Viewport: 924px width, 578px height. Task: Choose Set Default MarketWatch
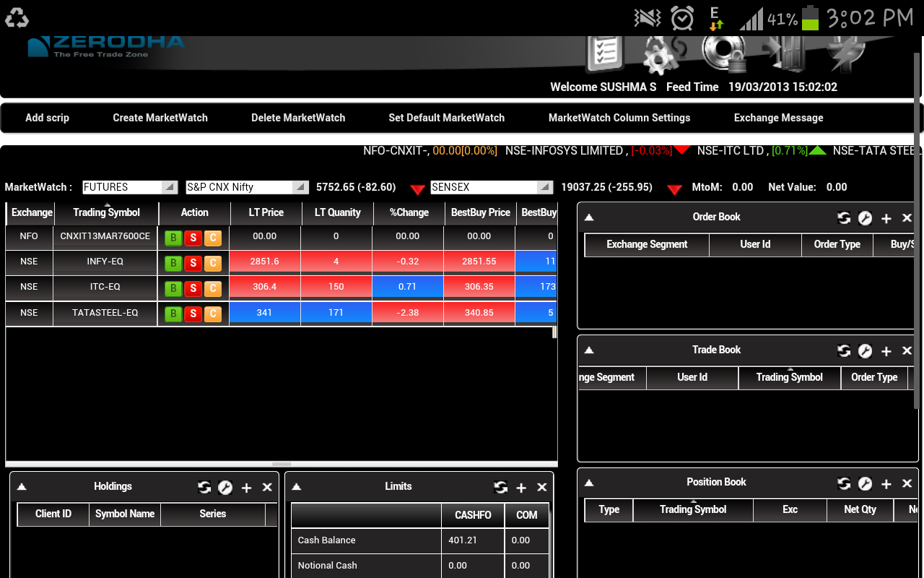[x=447, y=118]
